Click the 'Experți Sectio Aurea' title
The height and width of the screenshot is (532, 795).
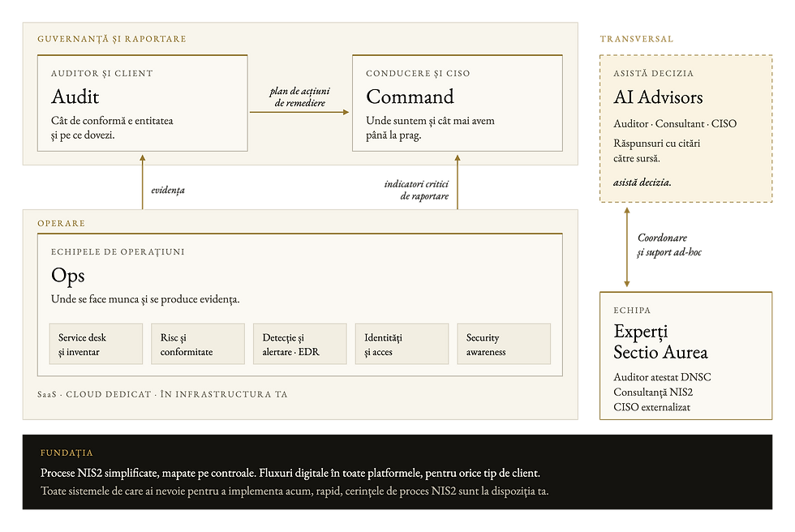(660, 341)
